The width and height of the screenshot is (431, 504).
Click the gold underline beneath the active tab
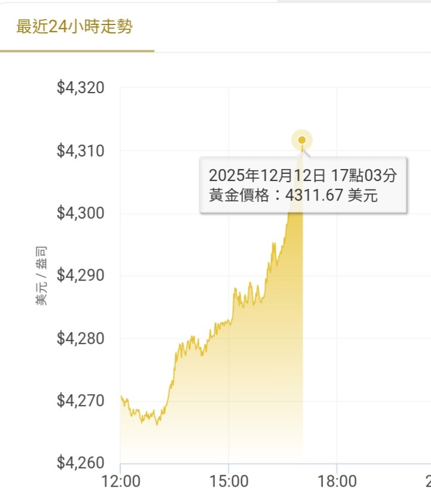click(77, 51)
